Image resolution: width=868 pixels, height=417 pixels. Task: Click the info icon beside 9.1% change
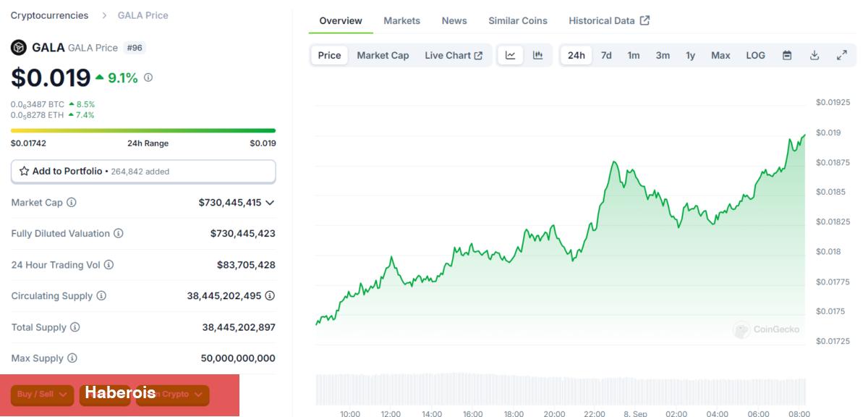tap(148, 77)
